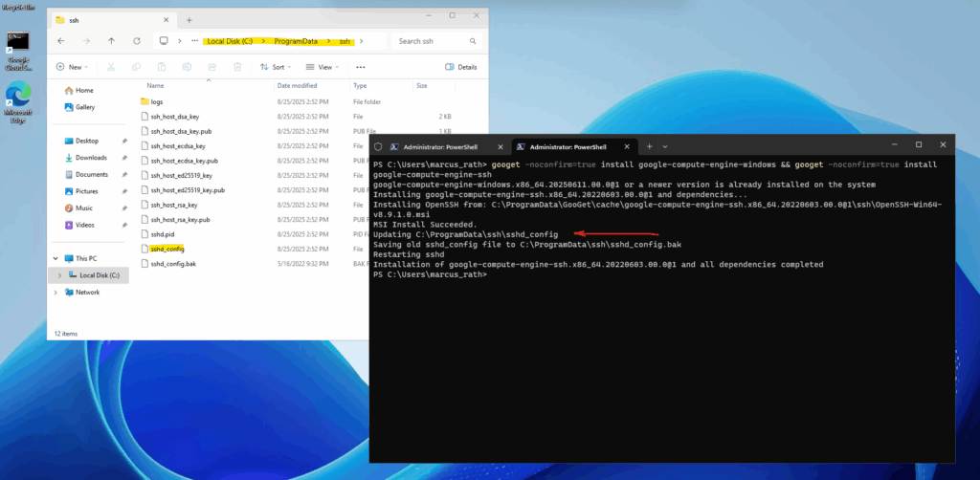Sort files by Date modified column
This screenshot has height=480, width=980.
(297, 85)
